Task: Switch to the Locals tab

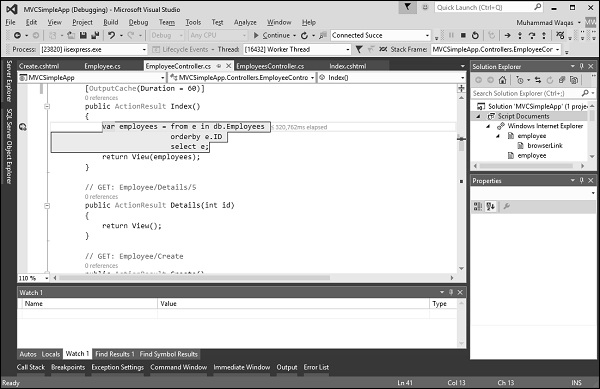Action: tap(51, 354)
